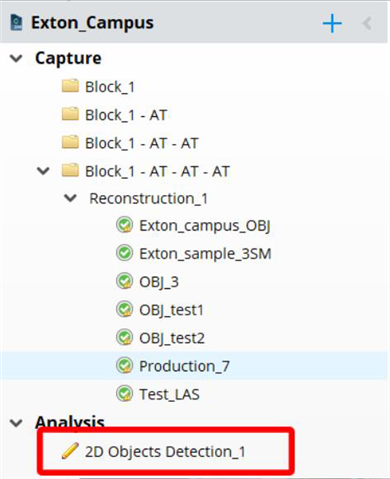Select OBJ_test1 in the tree
Viewport: 390px width, 479px height.
point(171,310)
